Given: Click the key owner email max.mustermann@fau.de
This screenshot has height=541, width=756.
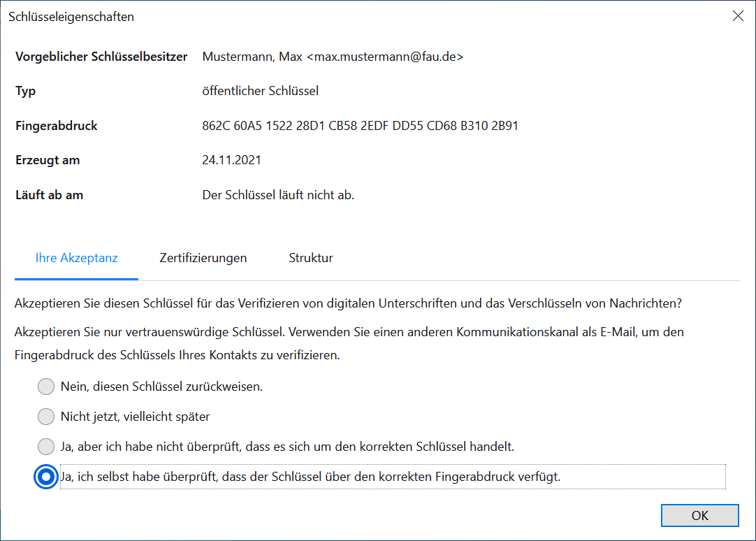Looking at the screenshot, I should (384, 57).
